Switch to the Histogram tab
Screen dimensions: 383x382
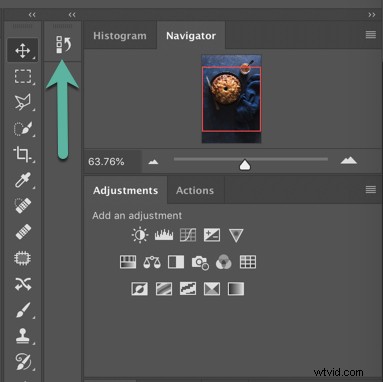[120, 36]
